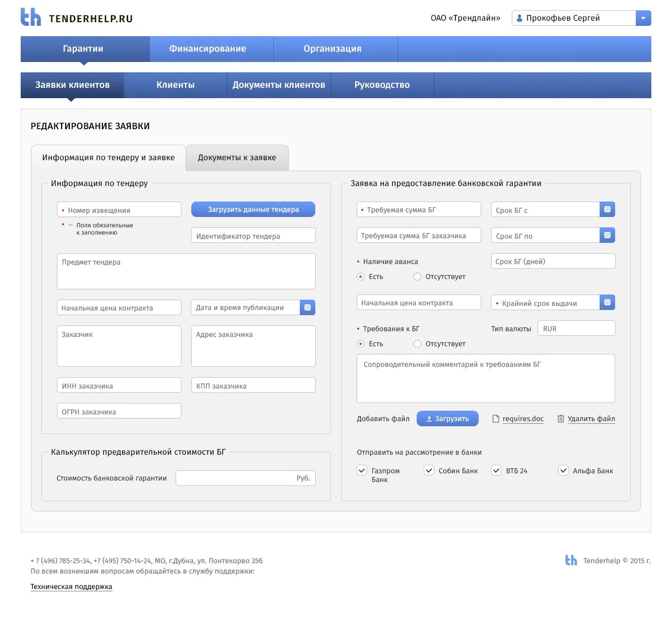Open calendar picker for Срок БГ с
The height and width of the screenshot is (620, 672).
[x=607, y=209]
